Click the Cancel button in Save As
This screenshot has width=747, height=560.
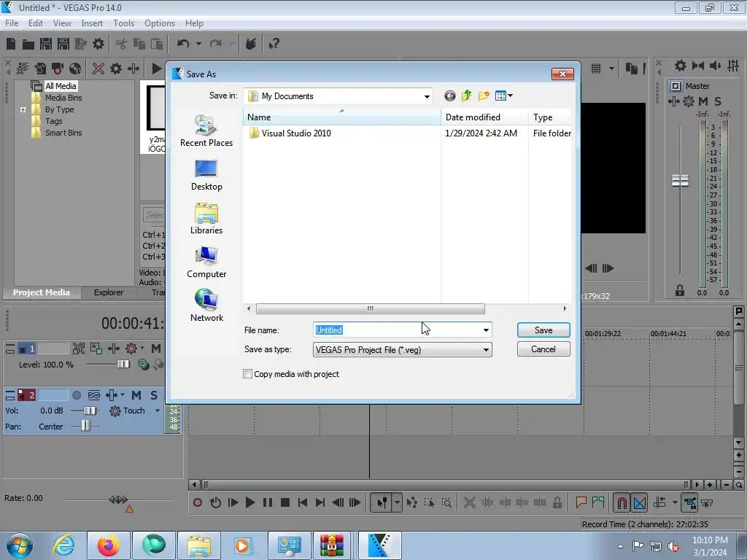click(543, 349)
